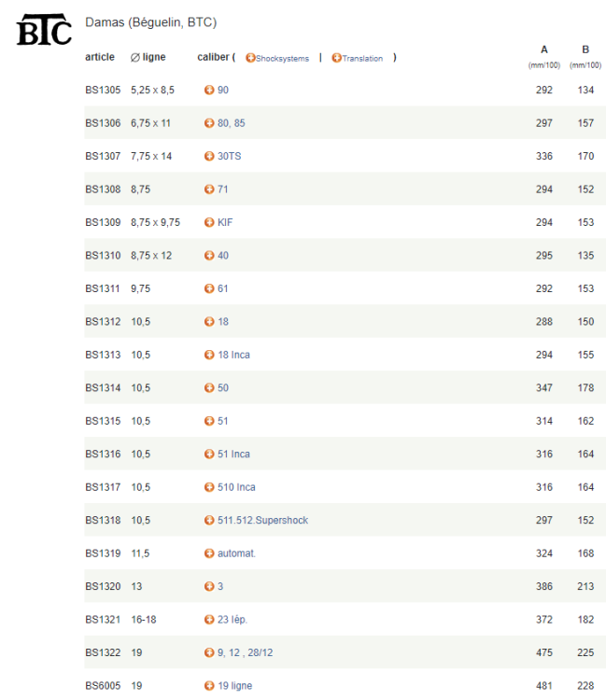Expand the Translation plus icon
This screenshot has height=700, width=606.
(x=336, y=58)
